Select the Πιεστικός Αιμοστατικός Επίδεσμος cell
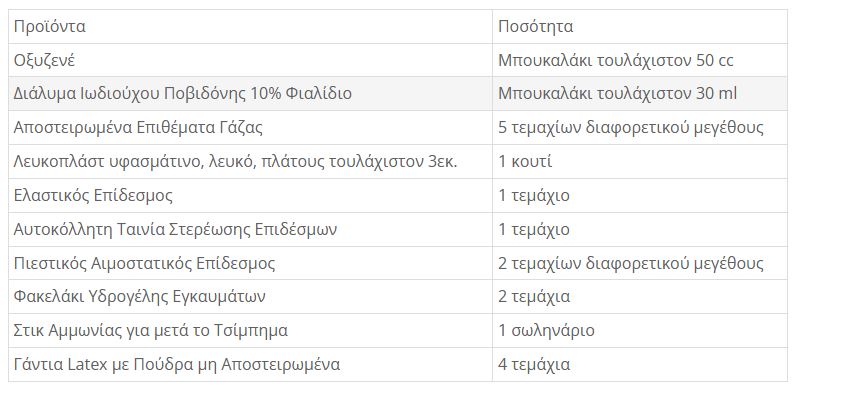The image size is (848, 394). (250, 263)
